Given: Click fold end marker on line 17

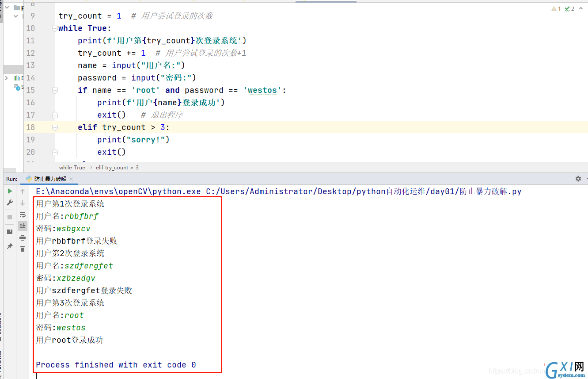Looking at the screenshot, I should [55, 115].
